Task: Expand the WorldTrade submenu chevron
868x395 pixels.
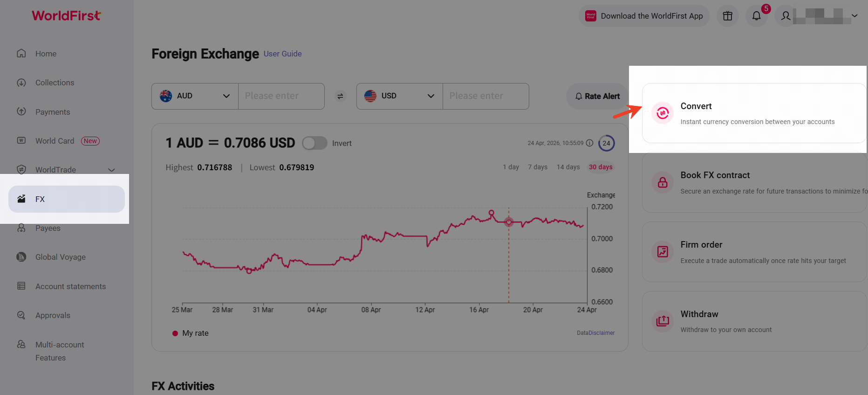Action: [111, 170]
